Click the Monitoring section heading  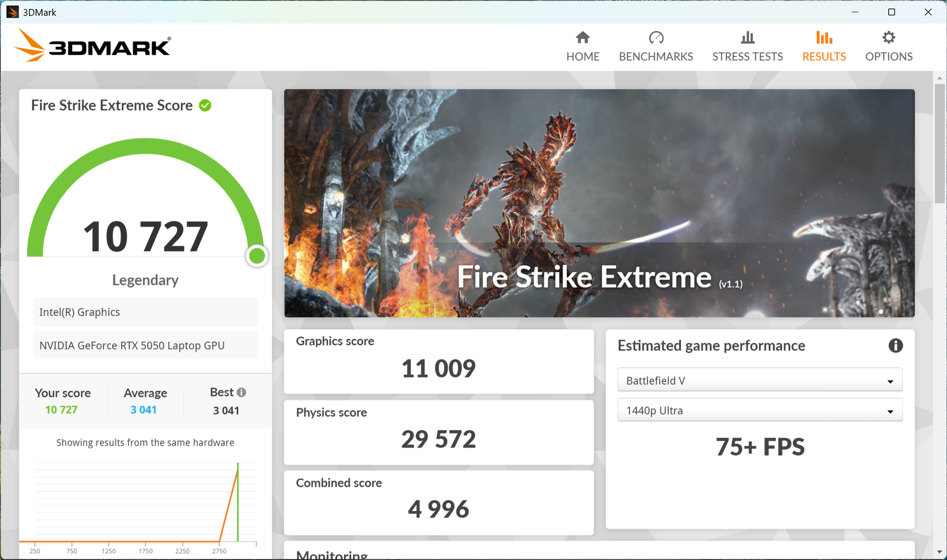[332, 555]
